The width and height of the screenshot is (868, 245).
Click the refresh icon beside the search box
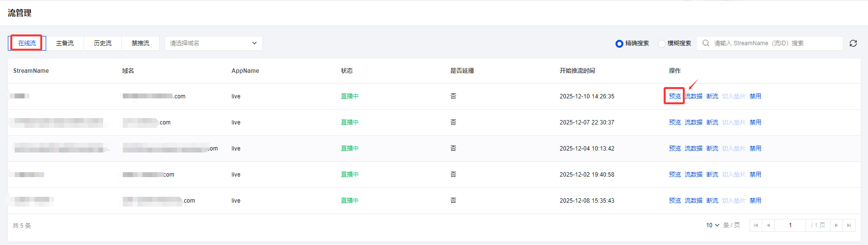click(x=853, y=43)
